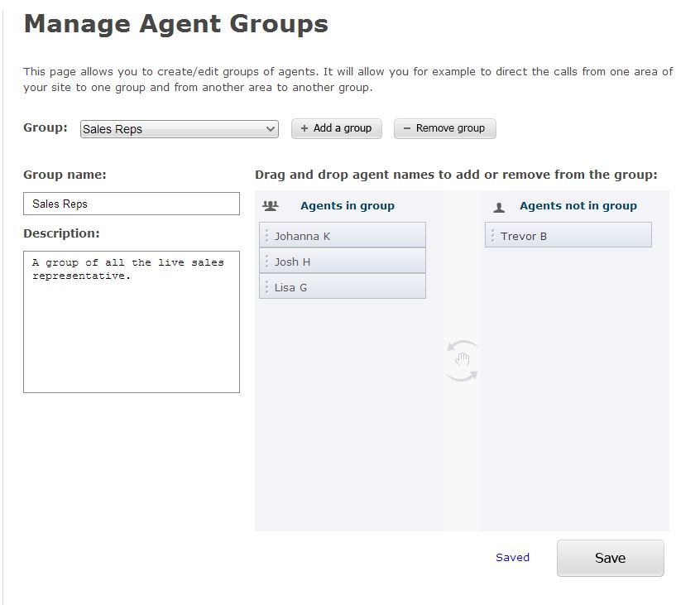Click the plus icon on Add a group
The height and width of the screenshot is (605, 700).
[x=304, y=128]
